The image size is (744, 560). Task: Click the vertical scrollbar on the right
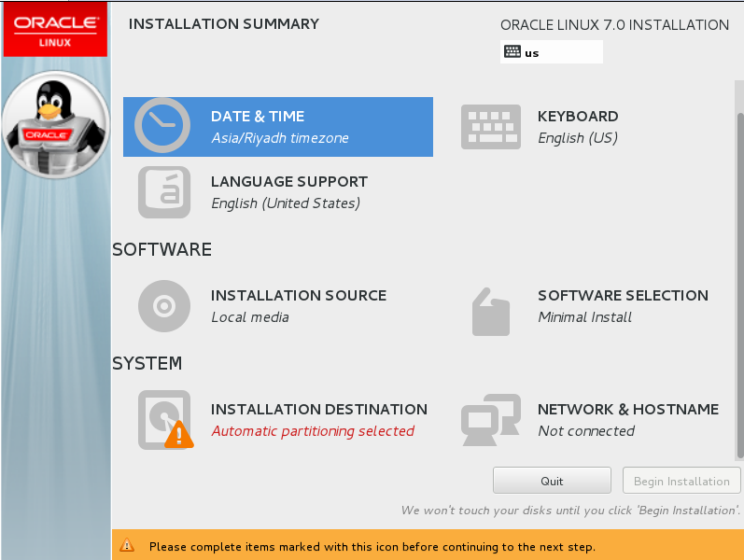click(x=739, y=287)
